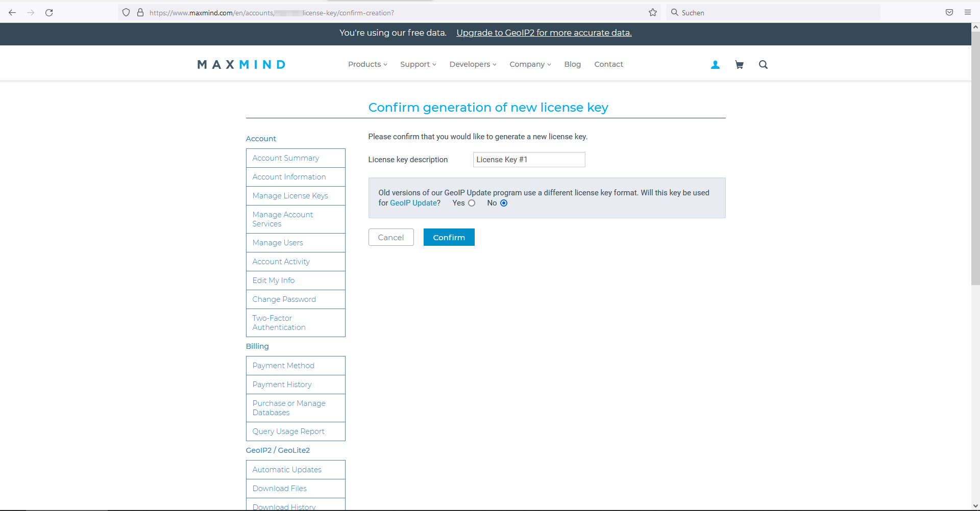Go to Download Files

pyautogui.click(x=296, y=489)
